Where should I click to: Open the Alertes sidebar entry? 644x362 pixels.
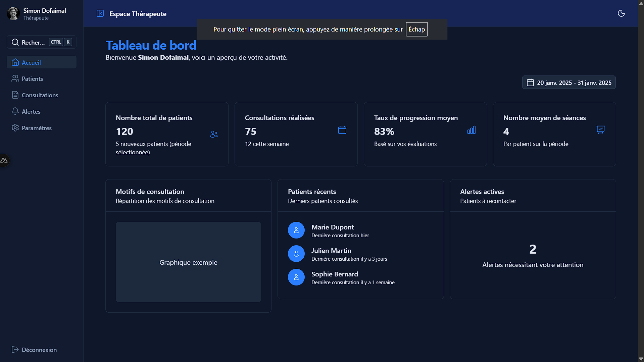click(42, 111)
